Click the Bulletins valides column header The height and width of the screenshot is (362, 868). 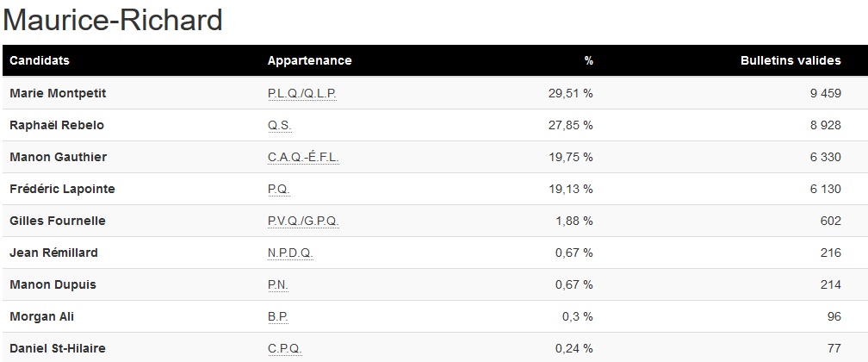(790, 61)
